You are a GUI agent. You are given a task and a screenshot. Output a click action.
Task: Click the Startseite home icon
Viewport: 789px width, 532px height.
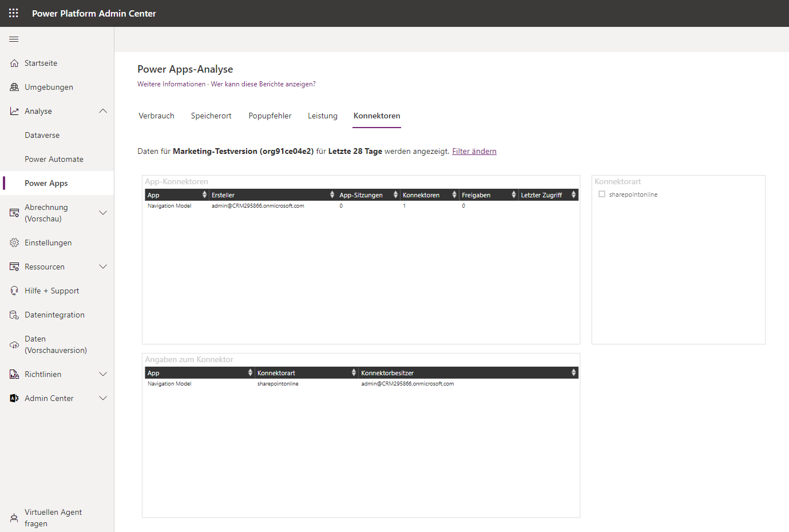point(14,63)
